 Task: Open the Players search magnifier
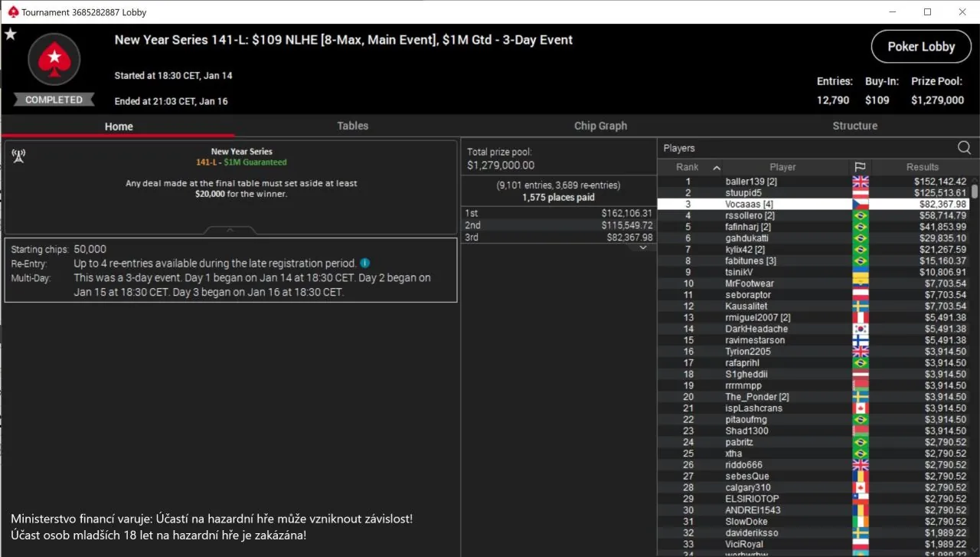pyautogui.click(x=964, y=148)
